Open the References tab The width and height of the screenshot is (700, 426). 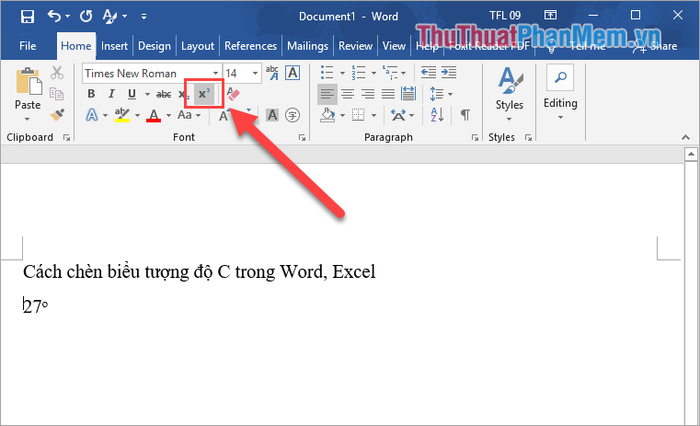(250, 46)
